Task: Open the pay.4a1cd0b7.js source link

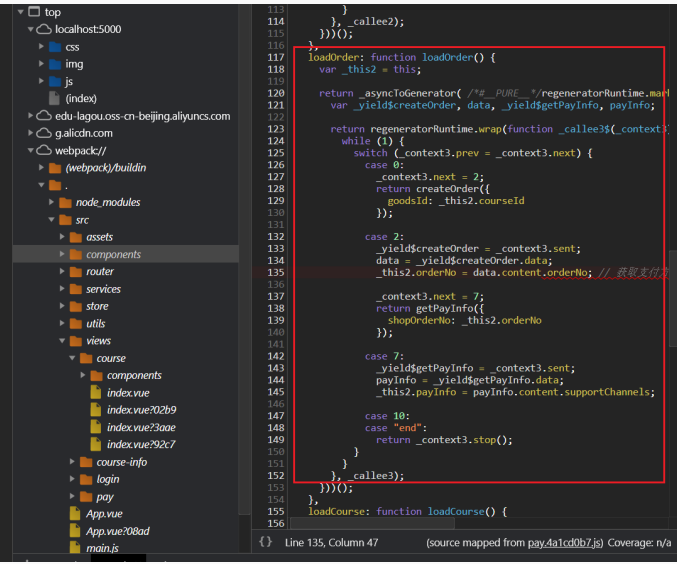Action: tap(564, 542)
